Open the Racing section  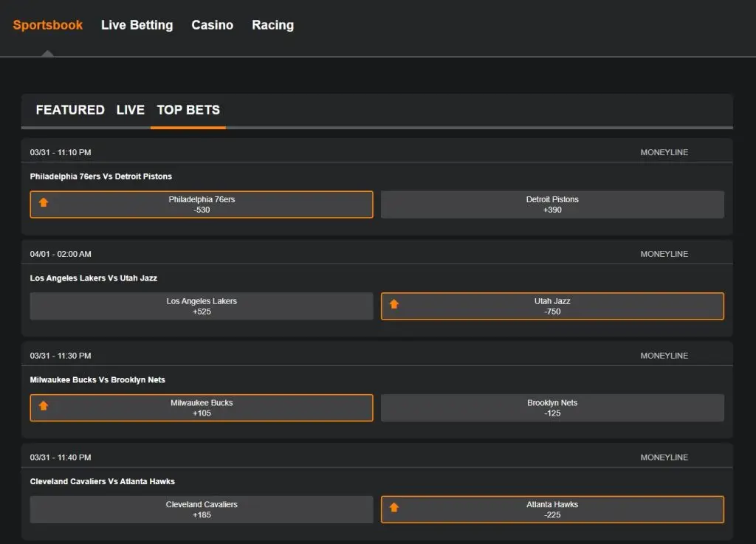(x=273, y=25)
